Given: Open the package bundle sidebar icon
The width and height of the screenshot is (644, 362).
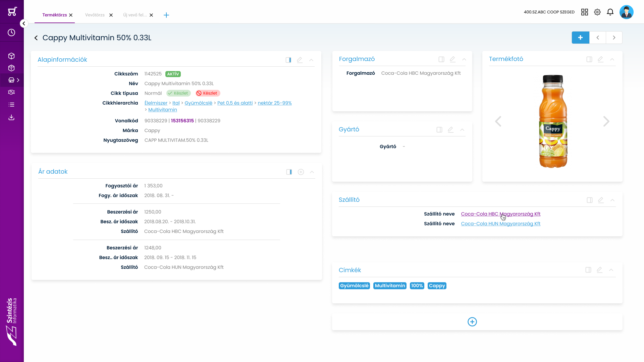Looking at the screenshot, I should click(x=11, y=68).
